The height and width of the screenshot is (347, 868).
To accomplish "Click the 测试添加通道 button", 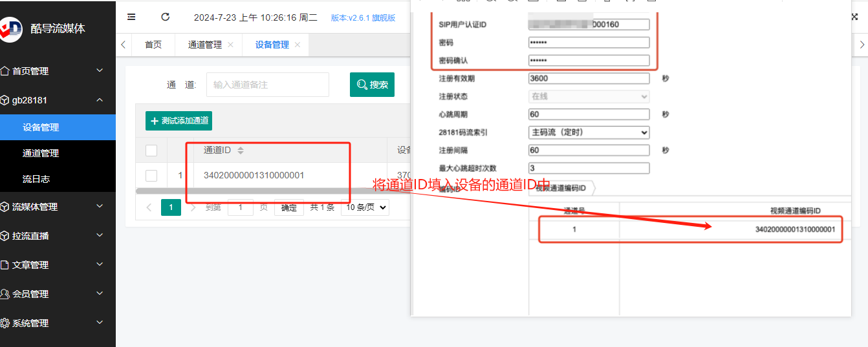I will coord(179,121).
